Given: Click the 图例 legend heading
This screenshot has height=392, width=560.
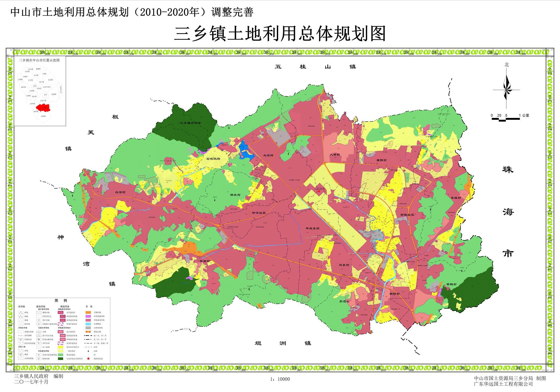Looking at the screenshot, I should click(x=61, y=301).
